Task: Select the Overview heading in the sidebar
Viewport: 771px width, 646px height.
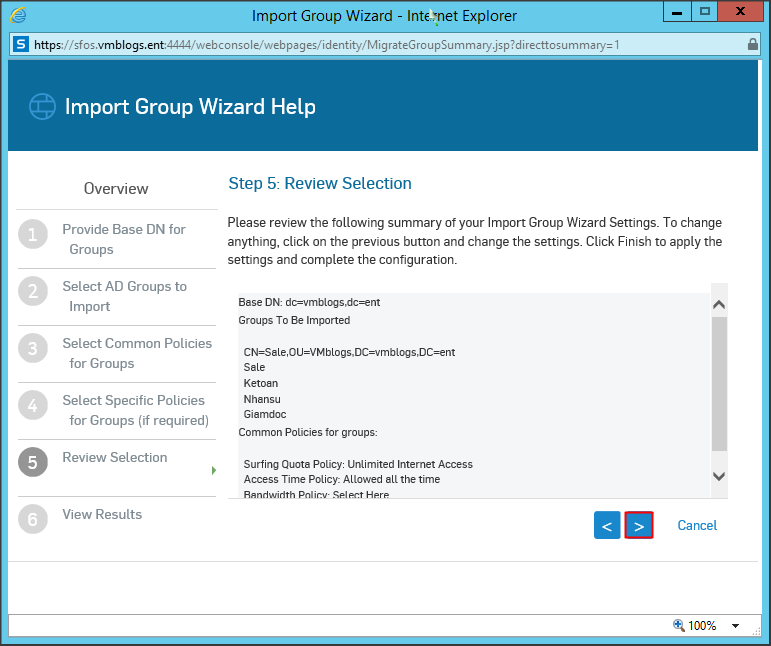Action: coord(116,189)
